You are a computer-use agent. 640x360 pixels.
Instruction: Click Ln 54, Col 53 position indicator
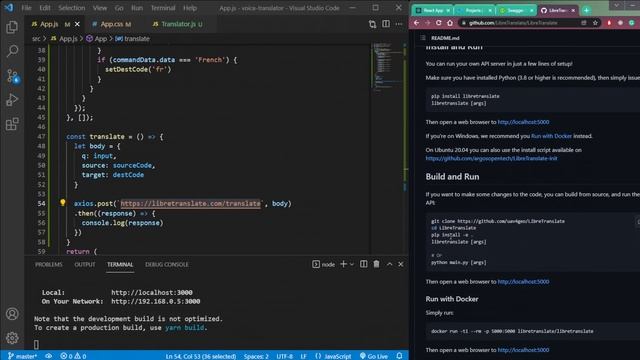[200, 356]
